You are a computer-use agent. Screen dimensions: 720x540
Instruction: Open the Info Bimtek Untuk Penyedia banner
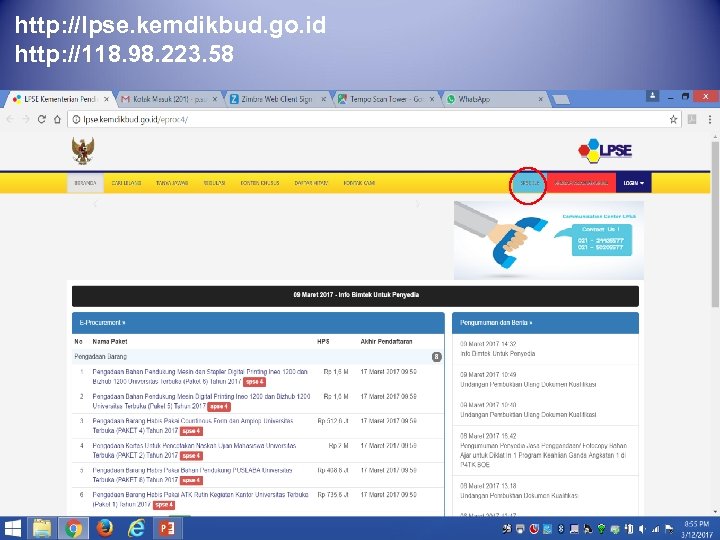click(355, 295)
